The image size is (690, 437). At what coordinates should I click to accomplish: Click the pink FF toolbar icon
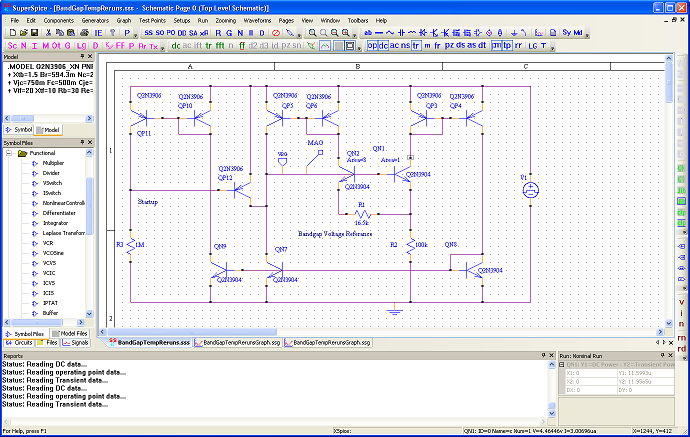click(x=120, y=46)
